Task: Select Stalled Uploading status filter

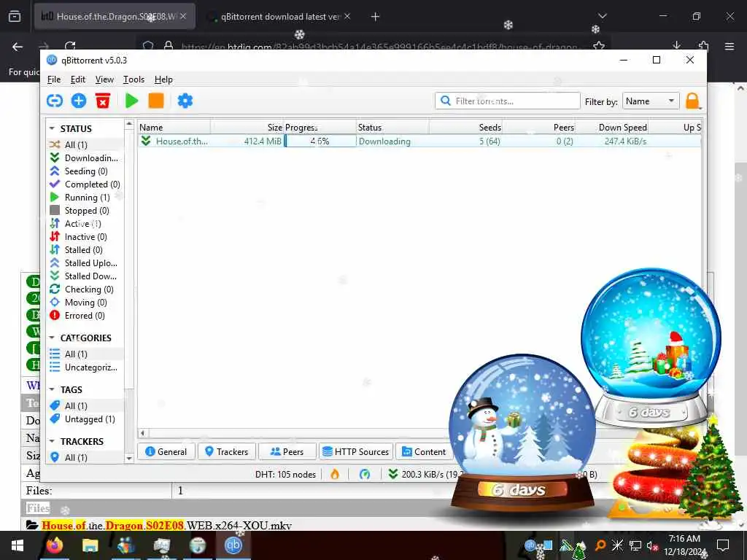Action: pyautogui.click(x=84, y=262)
